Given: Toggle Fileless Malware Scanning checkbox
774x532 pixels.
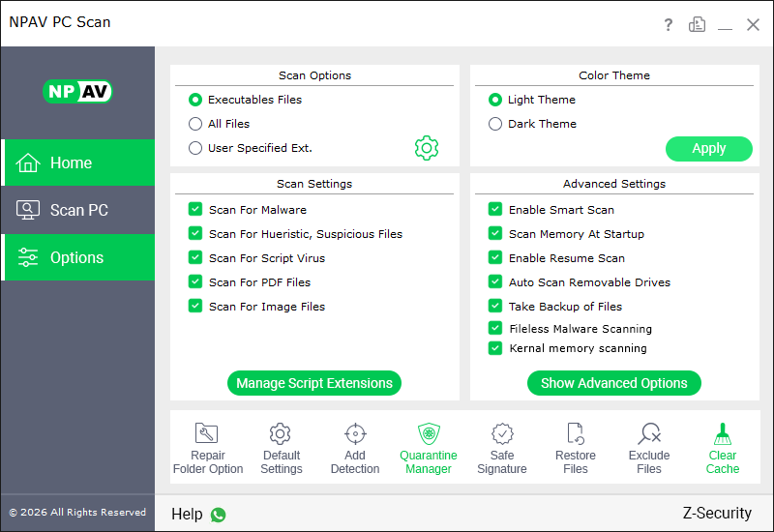Looking at the screenshot, I should click(x=495, y=328).
